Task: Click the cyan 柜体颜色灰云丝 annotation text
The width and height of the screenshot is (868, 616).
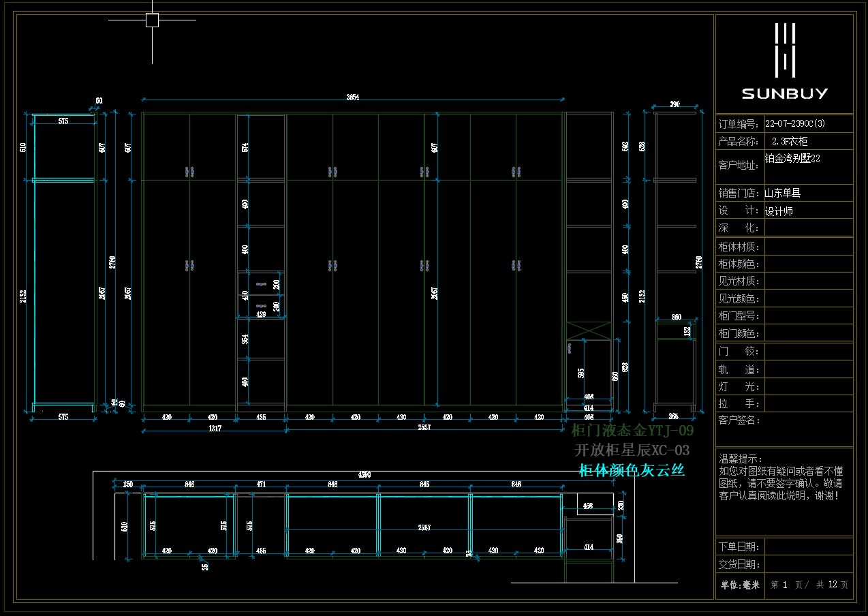Action: coord(632,470)
